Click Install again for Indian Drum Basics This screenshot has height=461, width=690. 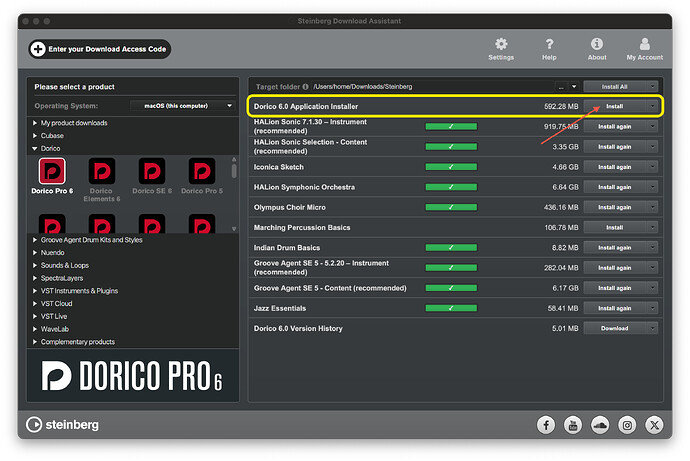614,248
